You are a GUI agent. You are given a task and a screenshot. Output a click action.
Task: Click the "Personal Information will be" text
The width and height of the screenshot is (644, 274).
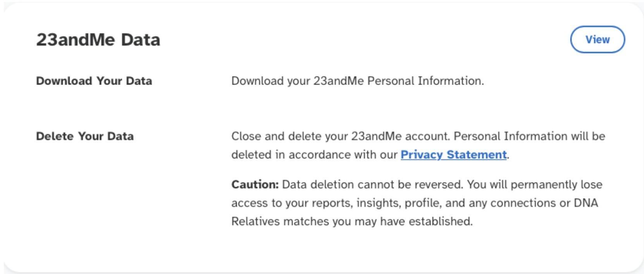(x=529, y=136)
